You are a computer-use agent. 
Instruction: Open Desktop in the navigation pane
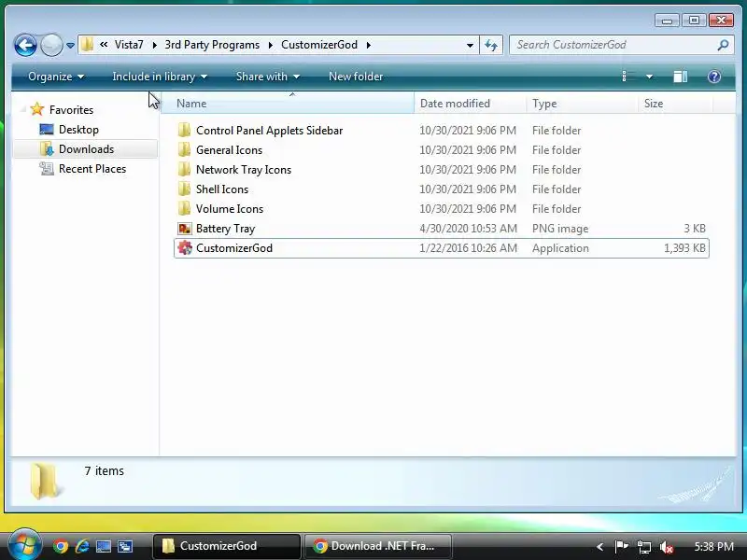78,130
